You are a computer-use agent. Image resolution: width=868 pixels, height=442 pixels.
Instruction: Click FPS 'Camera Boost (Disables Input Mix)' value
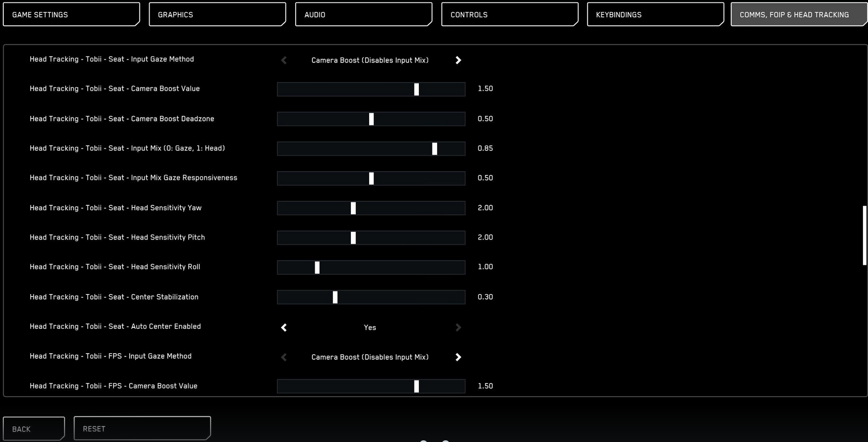[370, 357]
